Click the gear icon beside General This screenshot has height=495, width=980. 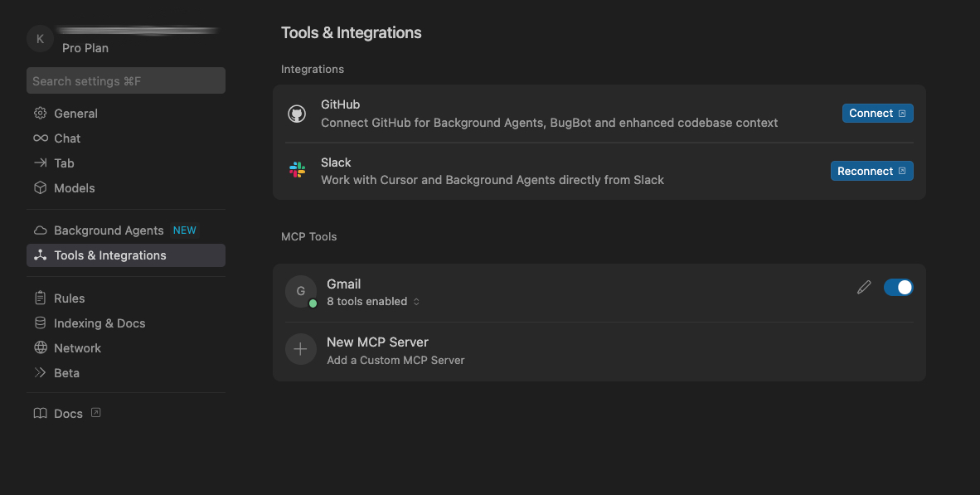pyautogui.click(x=40, y=113)
